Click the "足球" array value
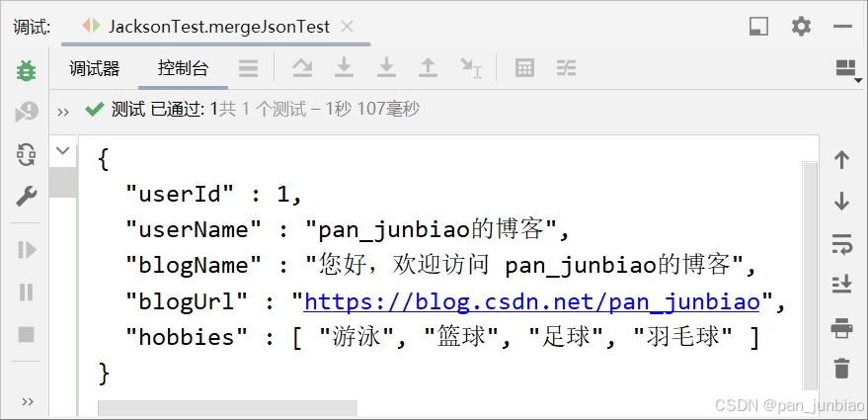This screenshot has height=420, width=868. (567, 337)
